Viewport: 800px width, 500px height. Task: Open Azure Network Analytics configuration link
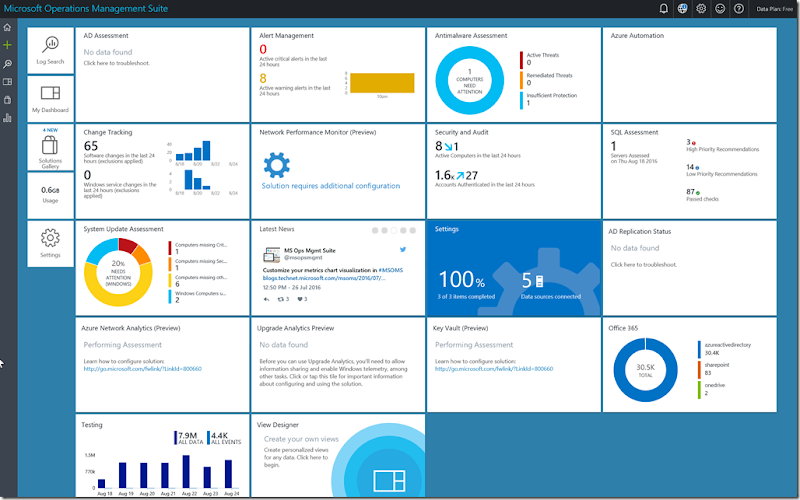[142, 368]
